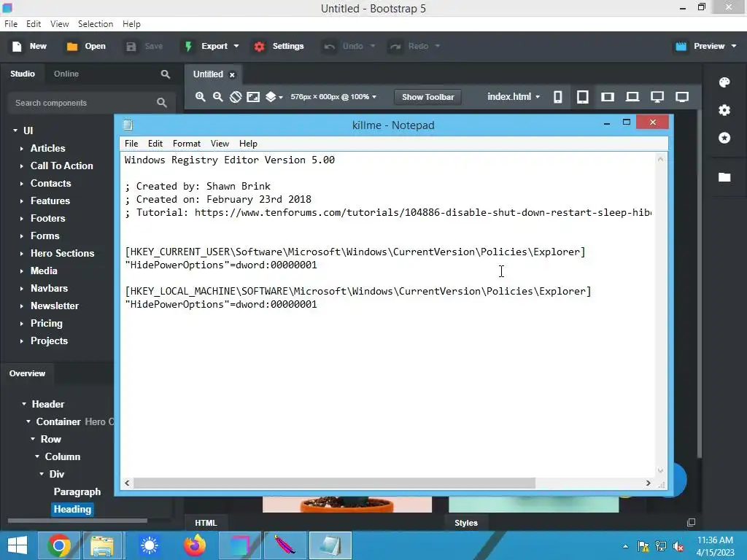Select Heading in the Overview tree
The height and width of the screenshot is (560, 747).
pyautogui.click(x=72, y=509)
